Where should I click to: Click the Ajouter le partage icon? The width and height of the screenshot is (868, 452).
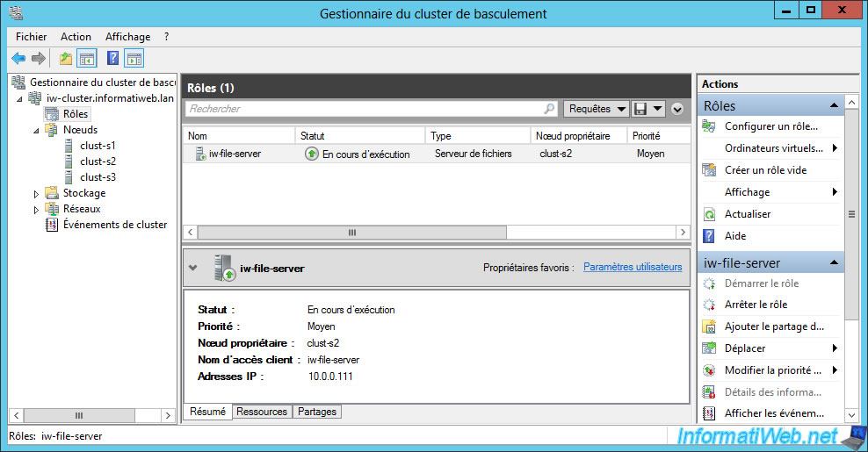(x=709, y=326)
